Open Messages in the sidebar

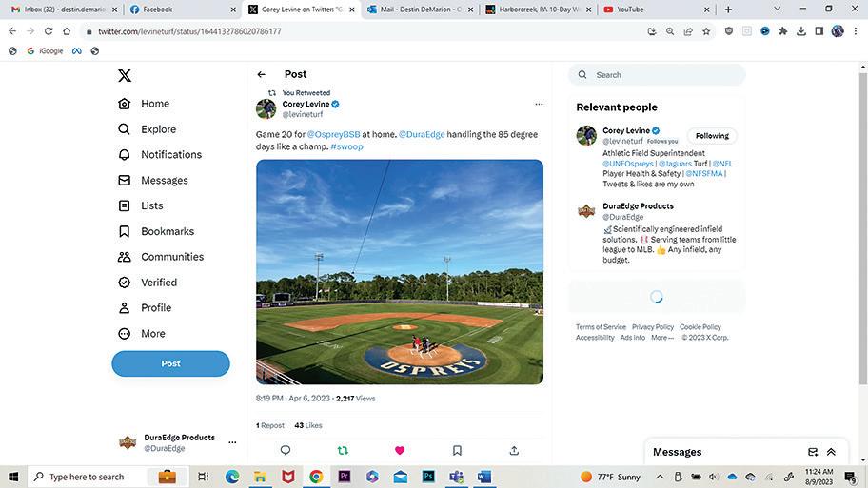(x=153, y=181)
